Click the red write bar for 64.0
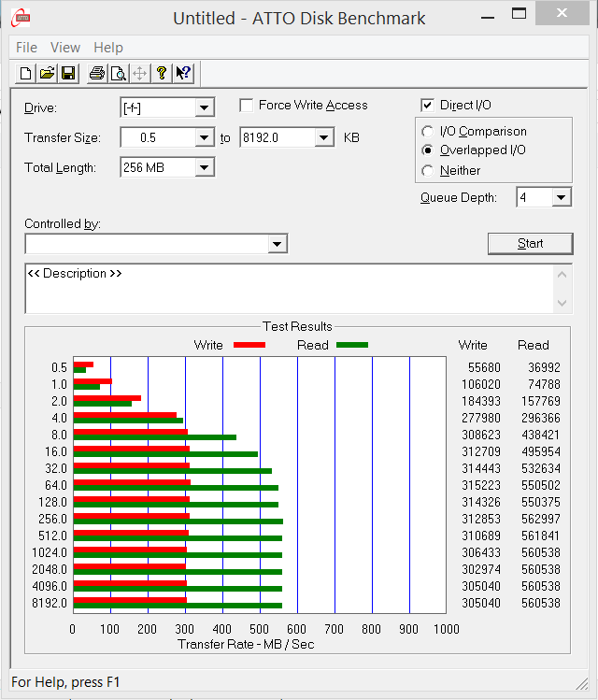Viewport: 598px width, 700px height. pos(132,482)
